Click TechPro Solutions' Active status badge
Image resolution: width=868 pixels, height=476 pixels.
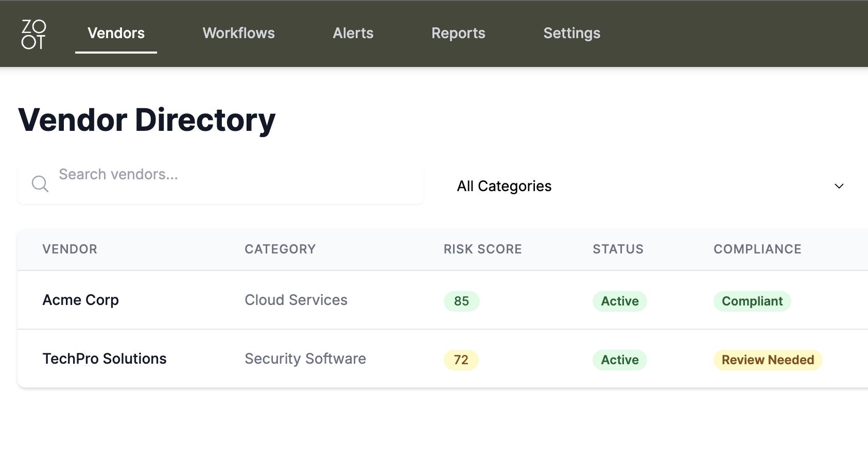click(x=620, y=360)
